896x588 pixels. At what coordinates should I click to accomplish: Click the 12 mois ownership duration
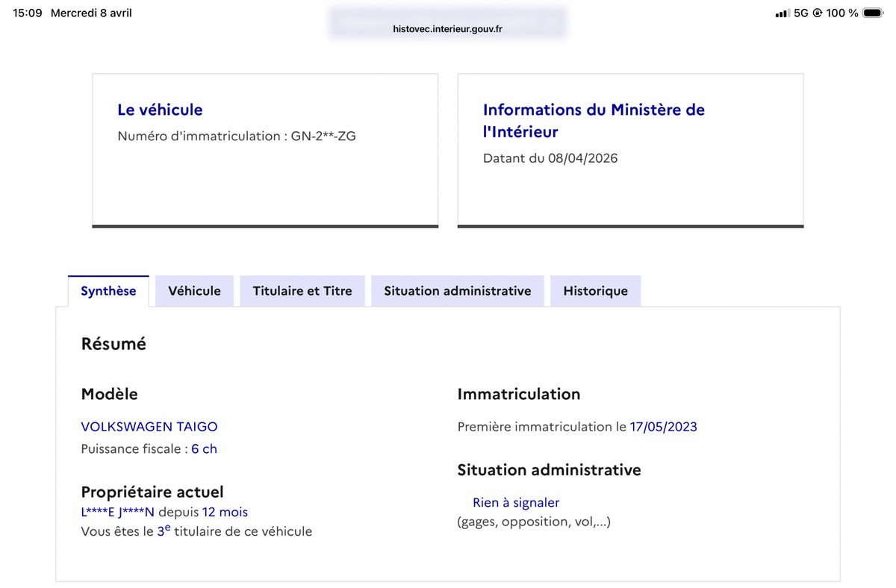pos(225,512)
